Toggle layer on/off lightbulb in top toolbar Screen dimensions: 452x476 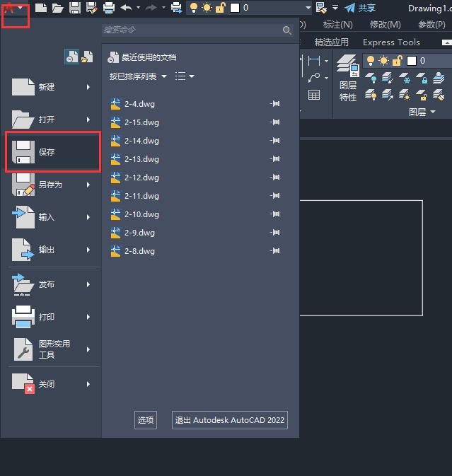click(193, 8)
